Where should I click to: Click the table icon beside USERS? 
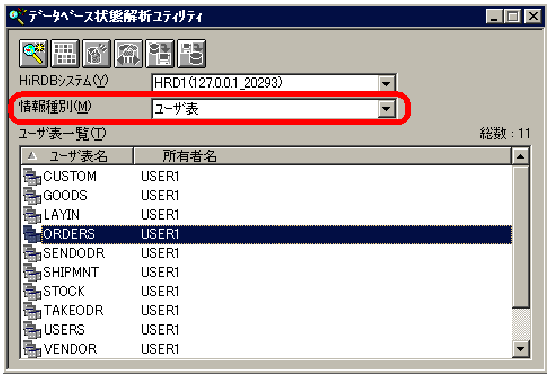[32, 330]
